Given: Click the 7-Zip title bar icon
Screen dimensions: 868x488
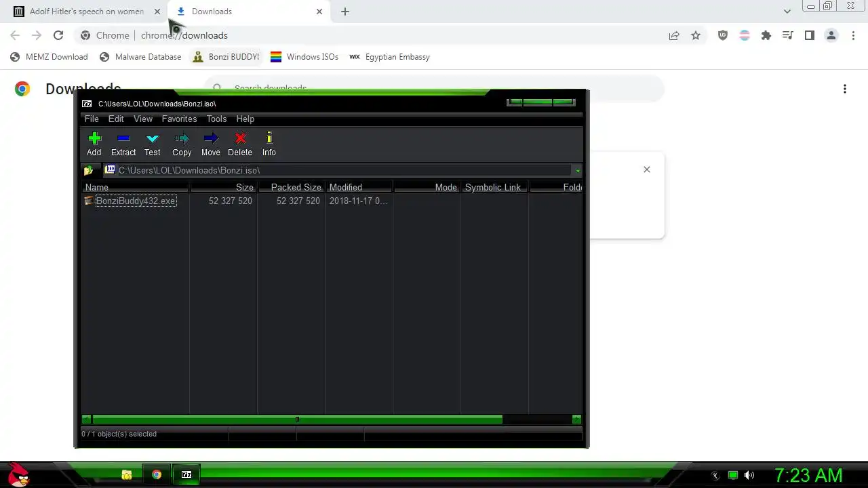Looking at the screenshot, I should click(87, 104).
